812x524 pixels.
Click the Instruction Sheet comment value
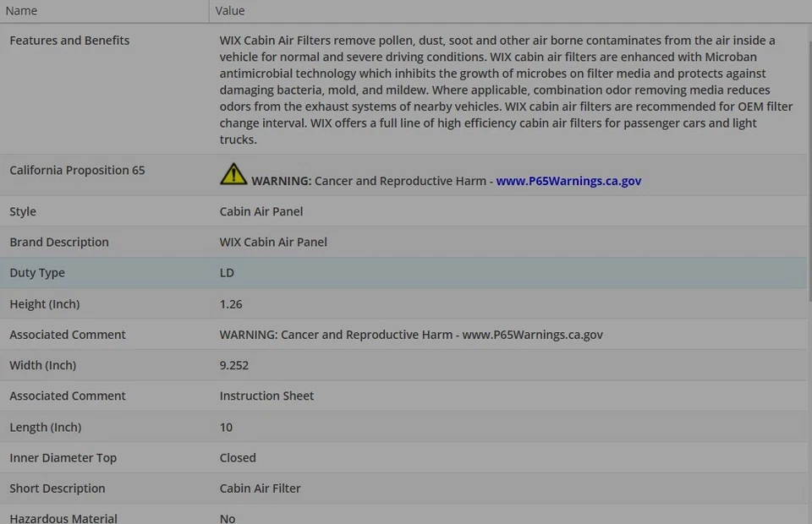266,396
